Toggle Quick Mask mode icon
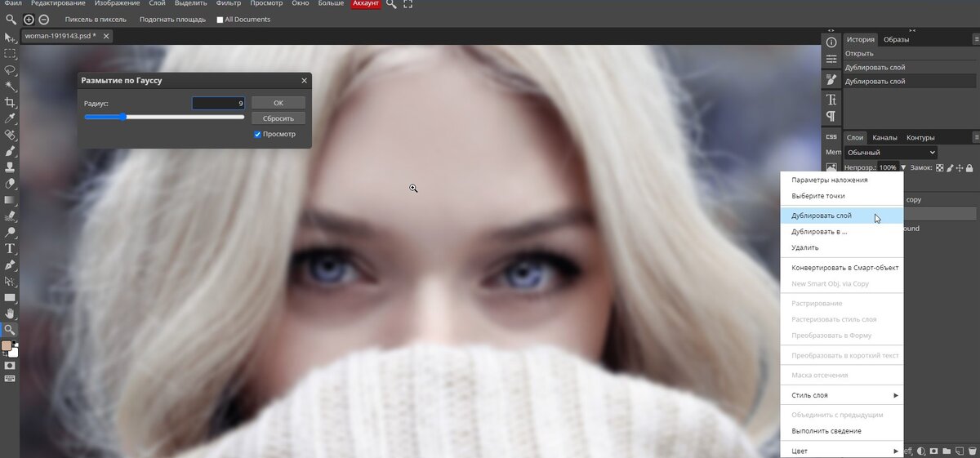980x458 pixels. pyautogui.click(x=10, y=366)
